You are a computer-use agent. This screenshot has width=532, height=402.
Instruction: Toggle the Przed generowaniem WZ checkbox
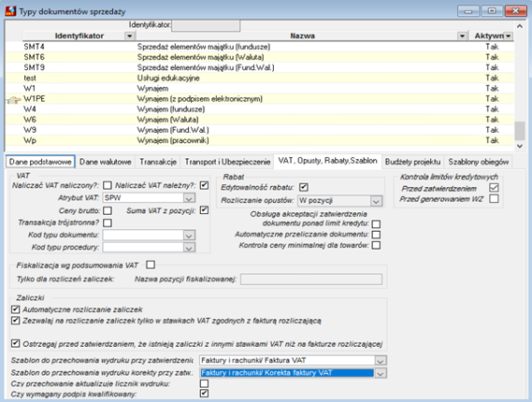pyautogui.click(x=494, y=198)
